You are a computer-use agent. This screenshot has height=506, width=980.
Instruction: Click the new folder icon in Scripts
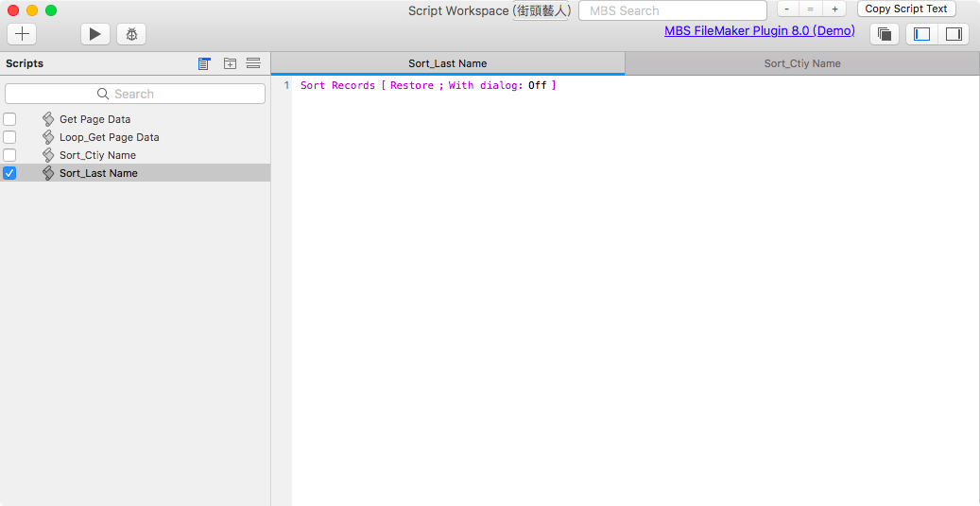tap(230, 63)
